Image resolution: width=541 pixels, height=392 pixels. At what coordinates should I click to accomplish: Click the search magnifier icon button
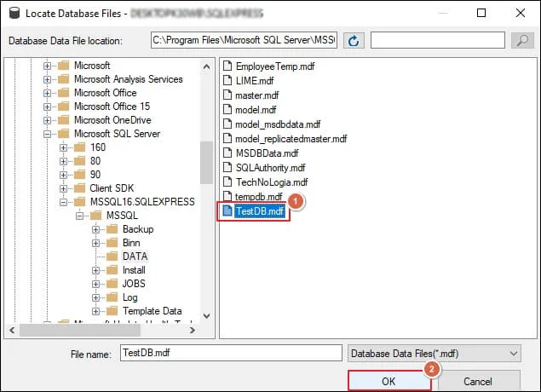[x=522, y=41]
